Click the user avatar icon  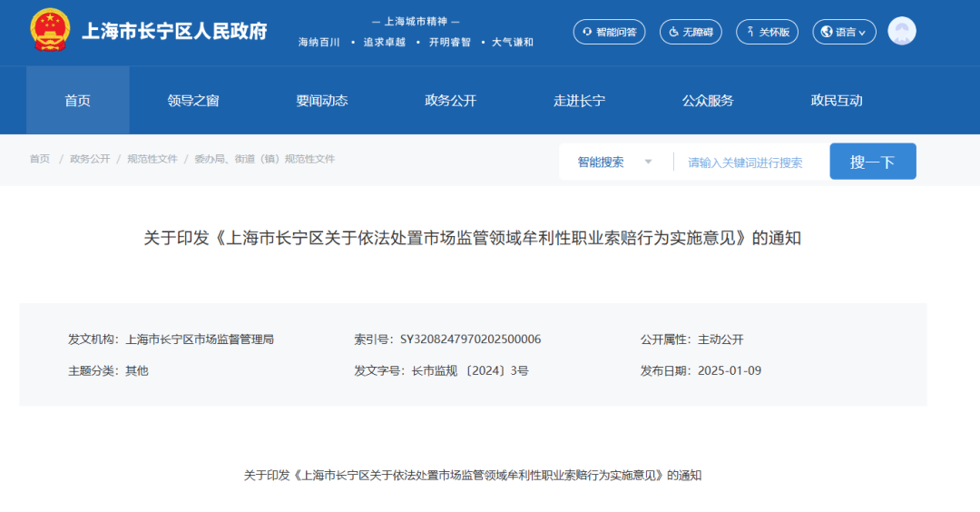click(x=901, y=32)
